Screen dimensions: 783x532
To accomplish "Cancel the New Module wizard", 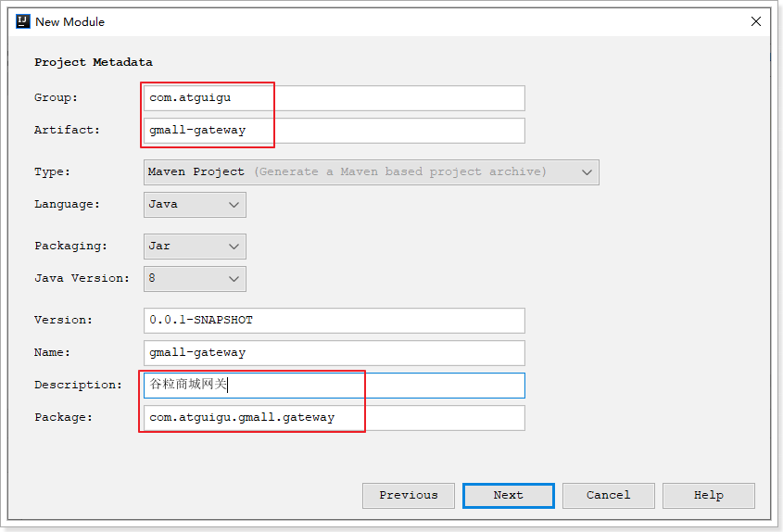I will pyautogui.click(x=608, y=495).
